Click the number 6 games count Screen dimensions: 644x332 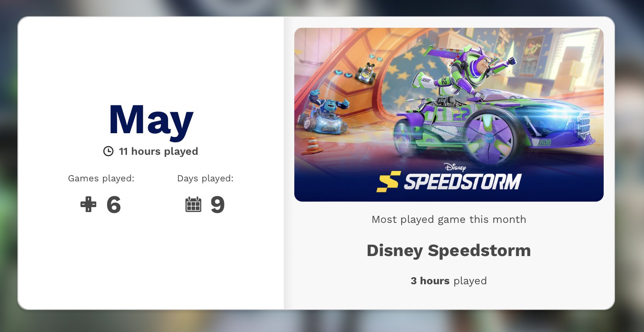(114, 205)
